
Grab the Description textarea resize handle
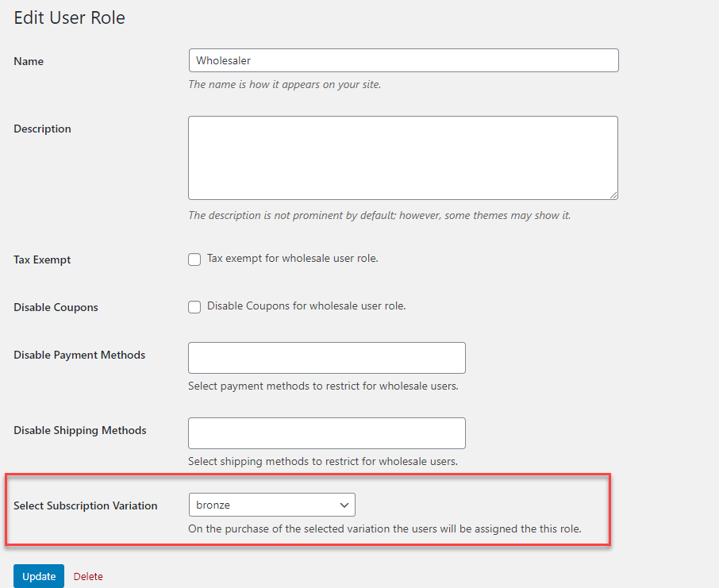coord(613,194)
